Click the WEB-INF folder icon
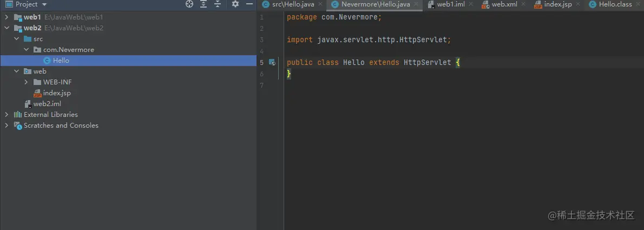The height and width of the screenshot is (230, 644). coord(37,82)
